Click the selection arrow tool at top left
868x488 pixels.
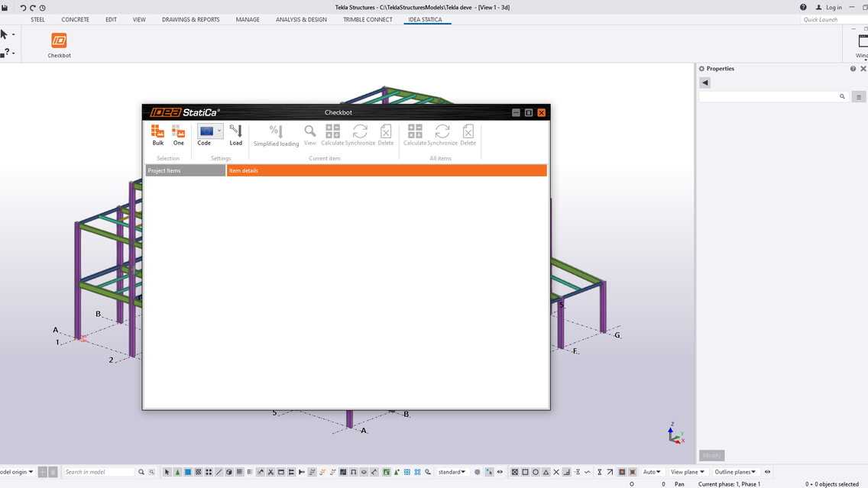5,34
